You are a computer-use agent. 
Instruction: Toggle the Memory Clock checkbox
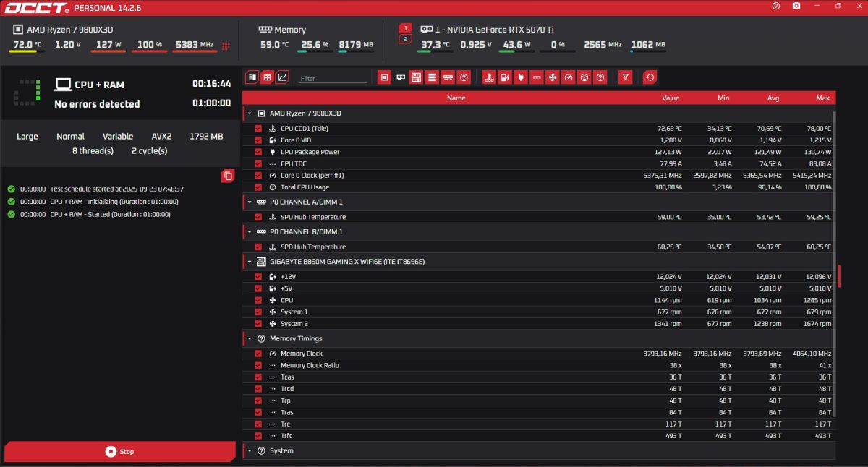(x=258, y=354)
